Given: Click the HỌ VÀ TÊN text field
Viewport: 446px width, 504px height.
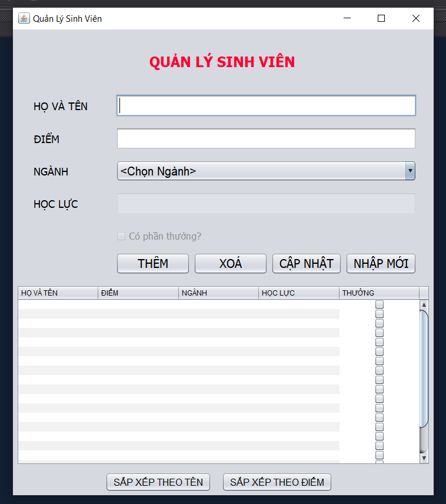Looking at the screenshot, I should [x=266, y=105].
